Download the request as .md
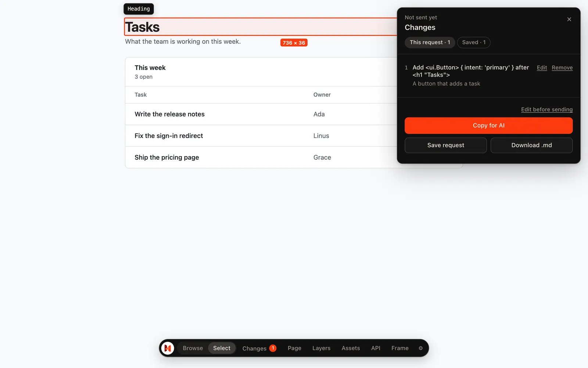Image resolution: width=588 pixels, height=368 pixels. coord(531,145)
